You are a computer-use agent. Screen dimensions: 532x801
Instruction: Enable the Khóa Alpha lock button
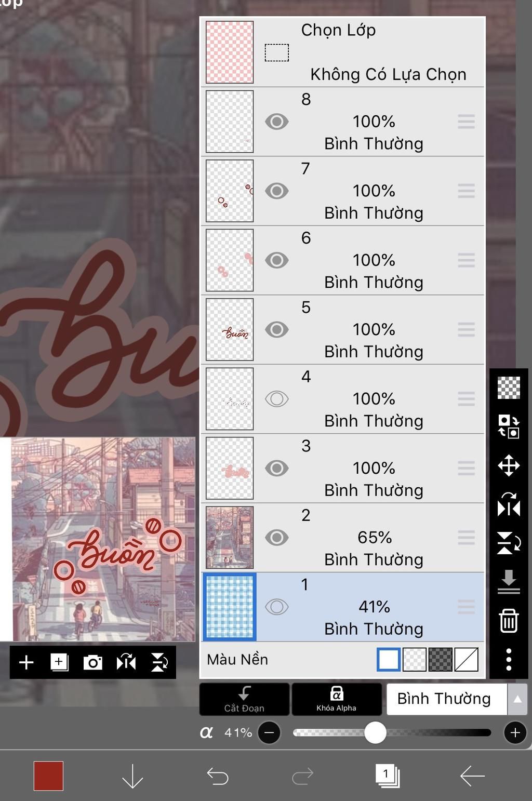click(336, 699)
